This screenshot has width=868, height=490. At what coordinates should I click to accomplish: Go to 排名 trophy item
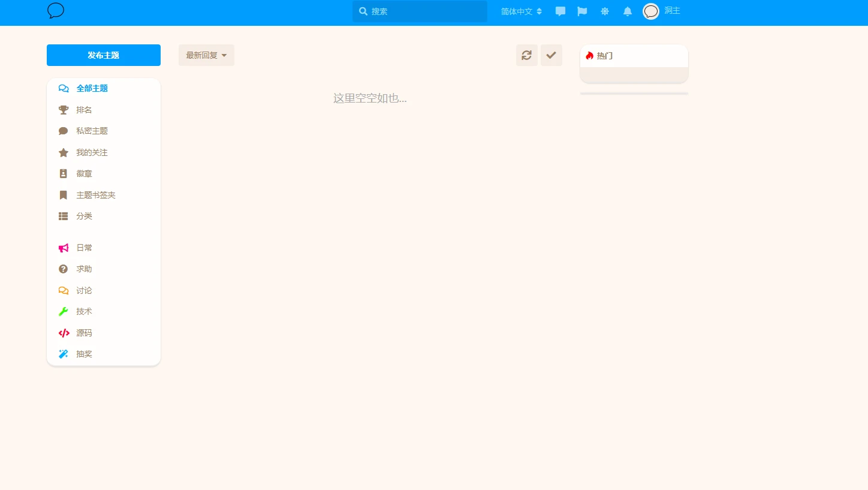click(84, 110)
